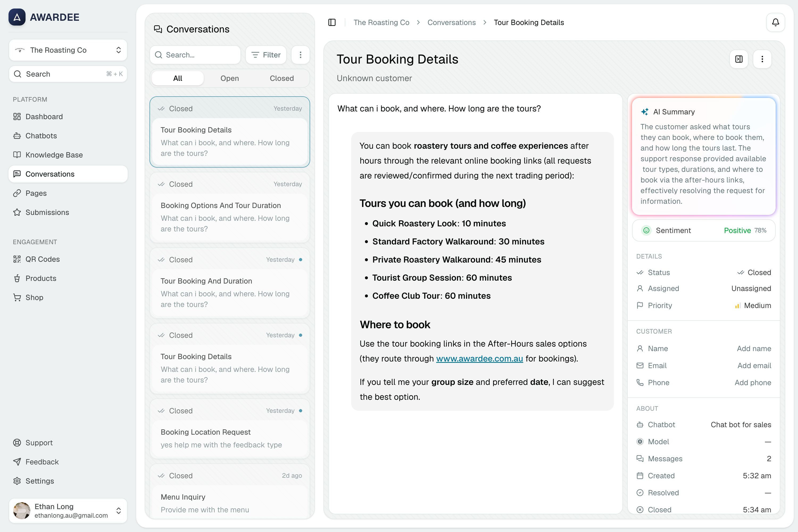This screenshot has height=532, width=798.
Task: Click the Products cup icon
Action: 17,278
